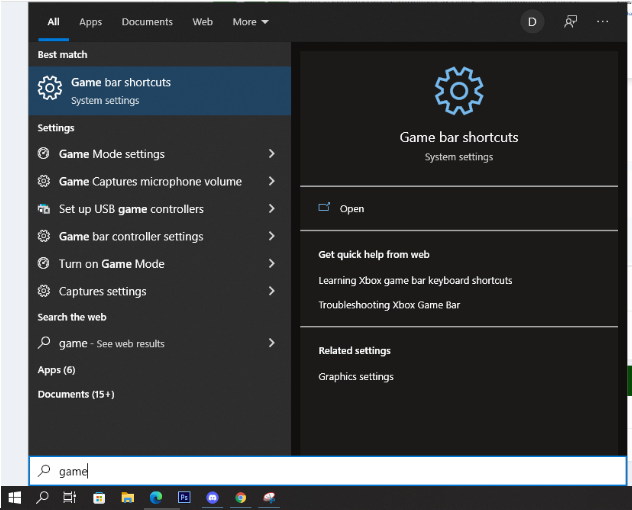This screenshot has height=510, width=632.
Task: Open Learning Xbox game bar keyboard shortcuts link
Action: pos(415,280)
